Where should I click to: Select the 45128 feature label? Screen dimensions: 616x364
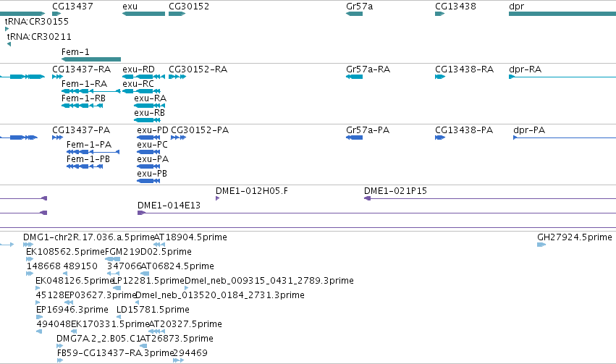click(50, 295)
